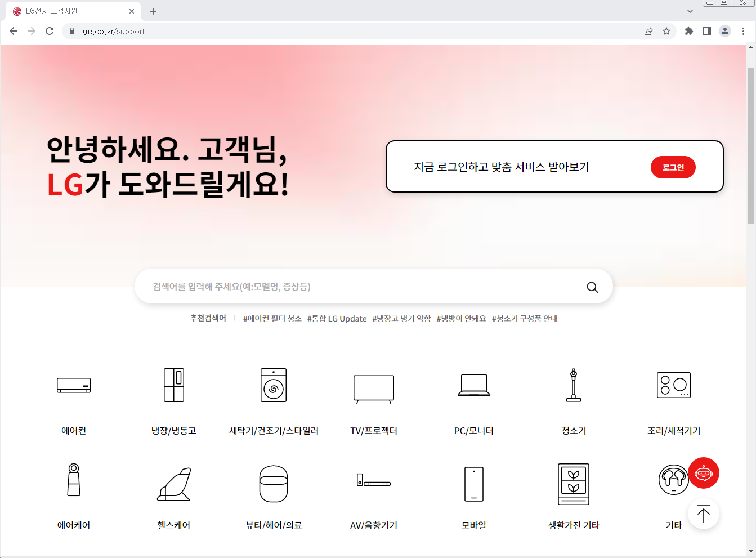Click the vertical page scrollbar thumb
This screenshot has width=756, height=558.
click(751, 145)
